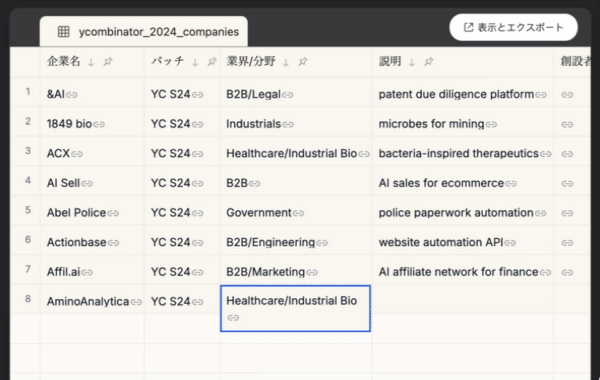This screenshot has width=600, height=380.
Task: Click link icon beside 1849 bio
Action: (99, 124)
